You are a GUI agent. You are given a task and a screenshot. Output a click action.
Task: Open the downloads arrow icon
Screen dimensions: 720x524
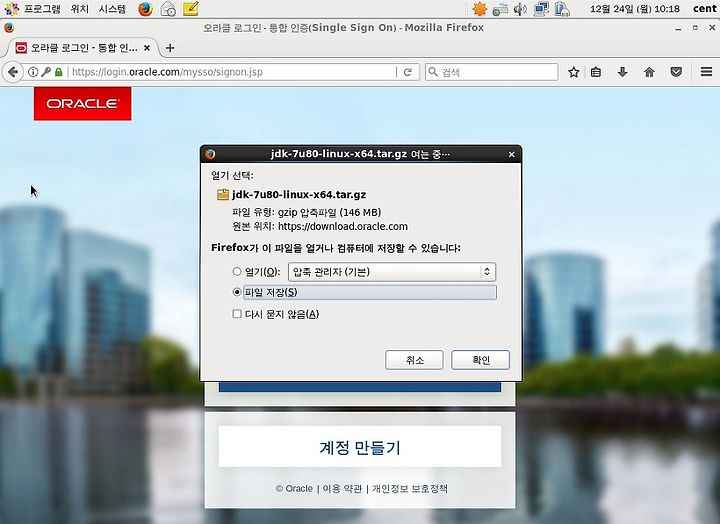(622, 72)
